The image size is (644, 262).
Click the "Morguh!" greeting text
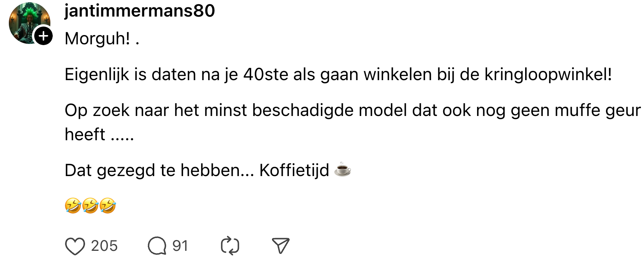pyautogui.click(x=98, y=39)
